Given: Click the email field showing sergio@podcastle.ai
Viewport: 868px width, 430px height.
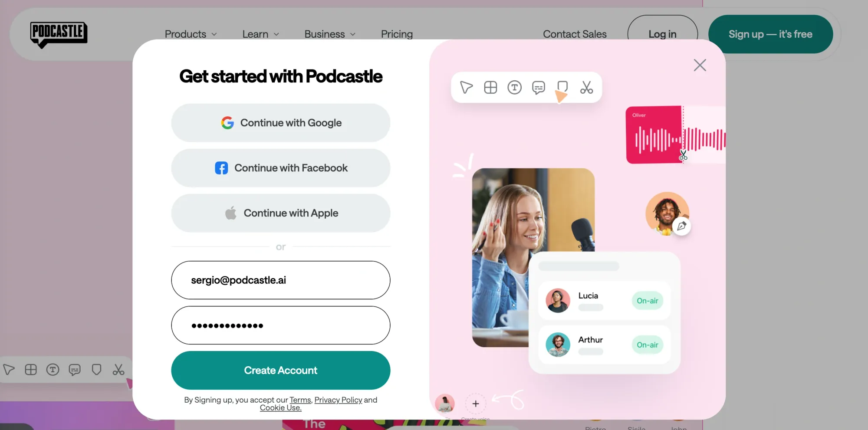Looking at the screenshot, I should tap(280, 280).
